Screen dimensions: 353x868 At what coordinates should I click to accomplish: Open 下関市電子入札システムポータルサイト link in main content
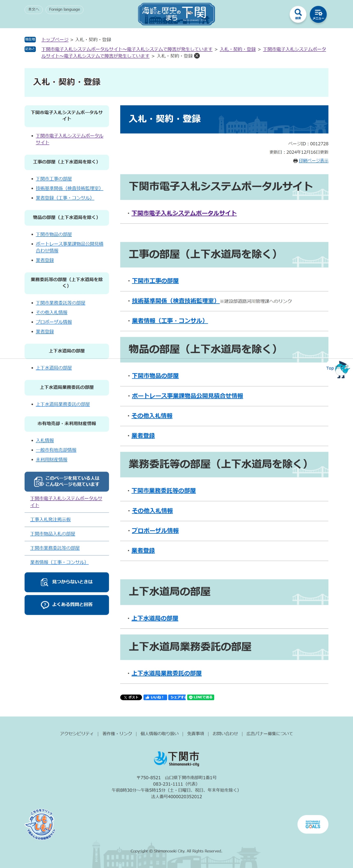(184, 213)
